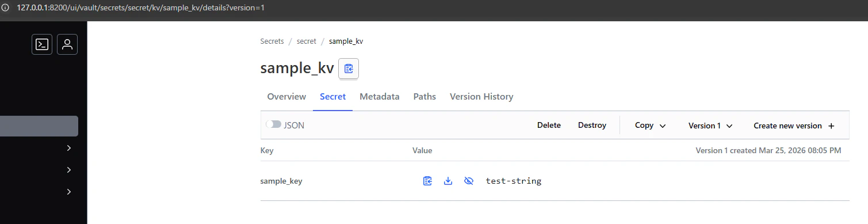868x224 pixels.
Task: Open the Version 1 dropdown
Action: pos(710,125)
